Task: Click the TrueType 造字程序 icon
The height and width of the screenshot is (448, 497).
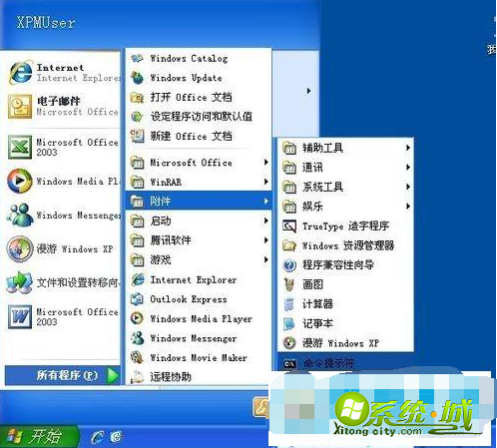Action: 289,226
